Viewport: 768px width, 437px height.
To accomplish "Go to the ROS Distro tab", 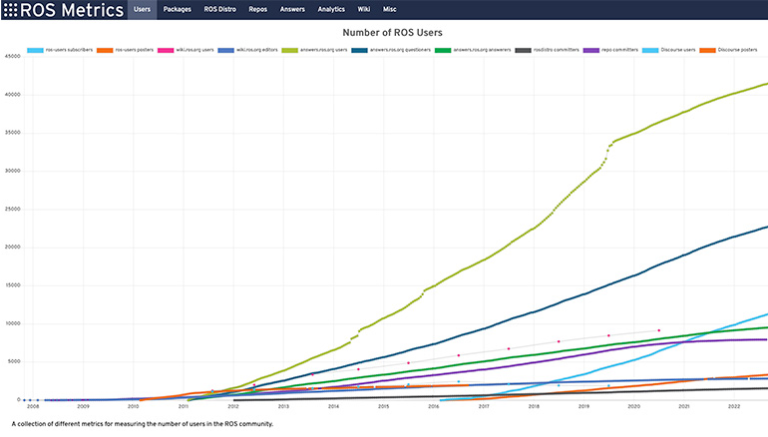I will click(x=220, y=9).
